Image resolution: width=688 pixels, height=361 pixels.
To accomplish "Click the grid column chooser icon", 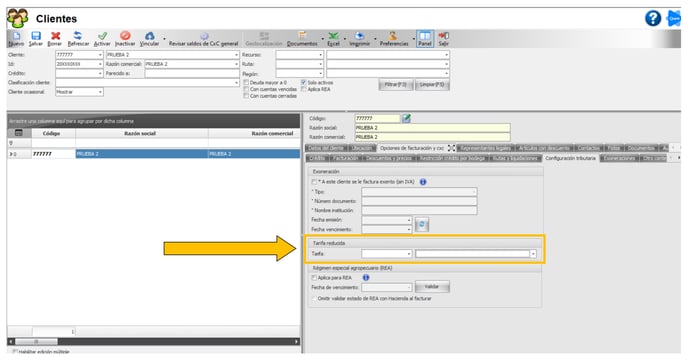I will [19, 133].
